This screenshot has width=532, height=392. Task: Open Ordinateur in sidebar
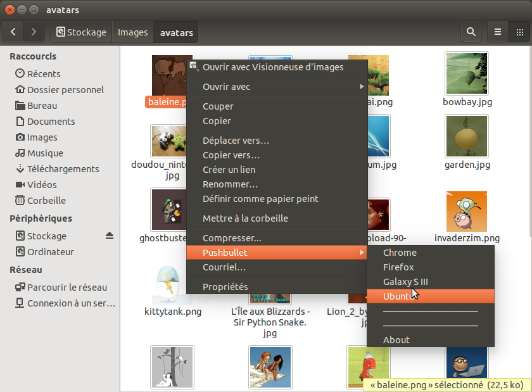point(50,252)
